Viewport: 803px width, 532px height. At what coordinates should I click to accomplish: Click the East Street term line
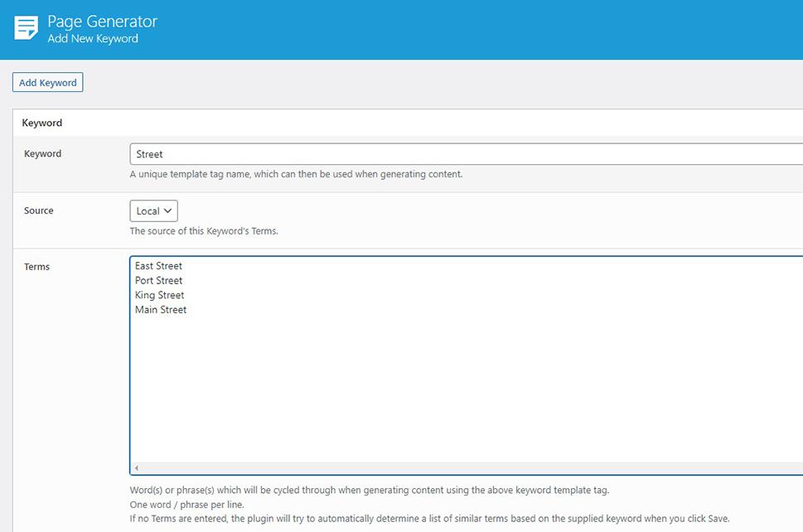158,266
